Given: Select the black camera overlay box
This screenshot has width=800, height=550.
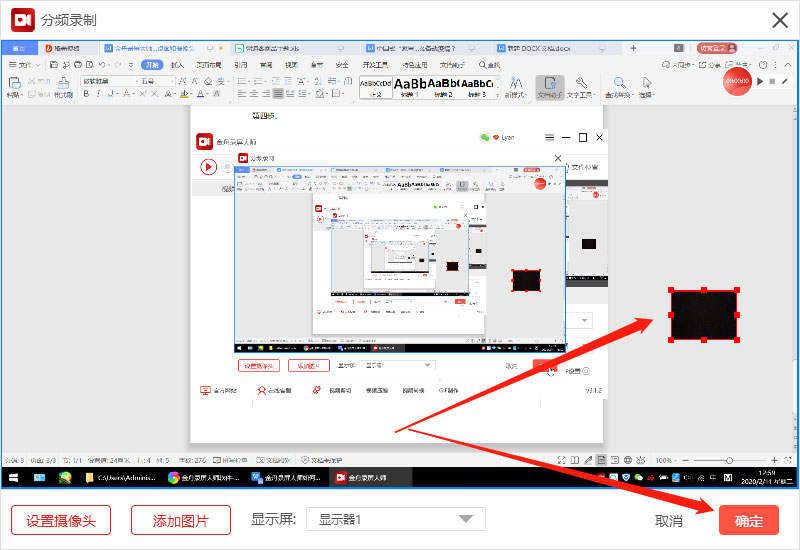Looking at the screenshot, I should [x=704, y=315].
